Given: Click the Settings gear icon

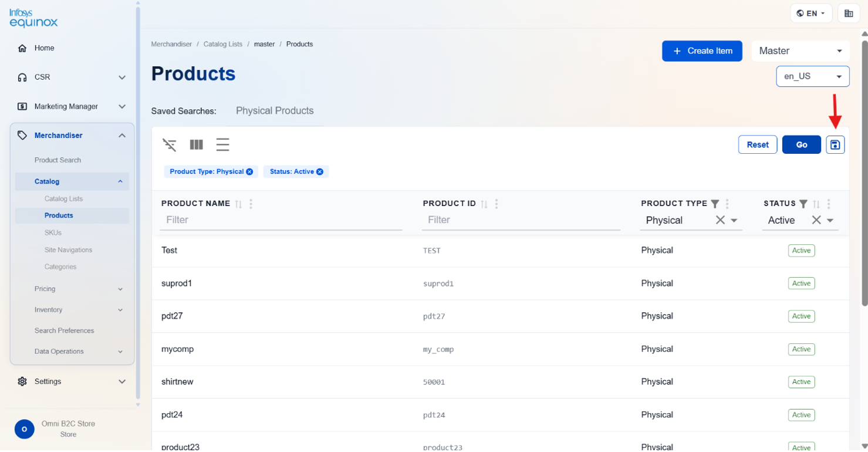Looking at the screenshot, I should 22,382.
